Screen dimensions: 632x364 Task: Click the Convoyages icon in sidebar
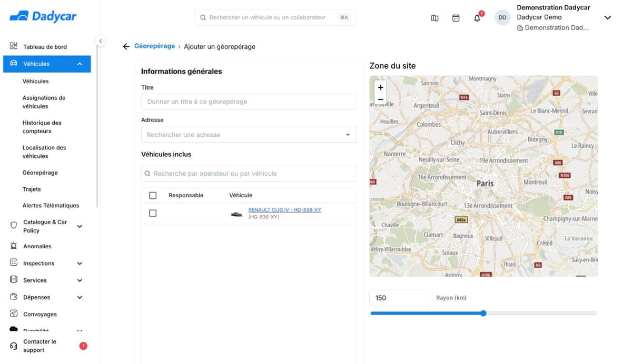[x=14, y=314]
